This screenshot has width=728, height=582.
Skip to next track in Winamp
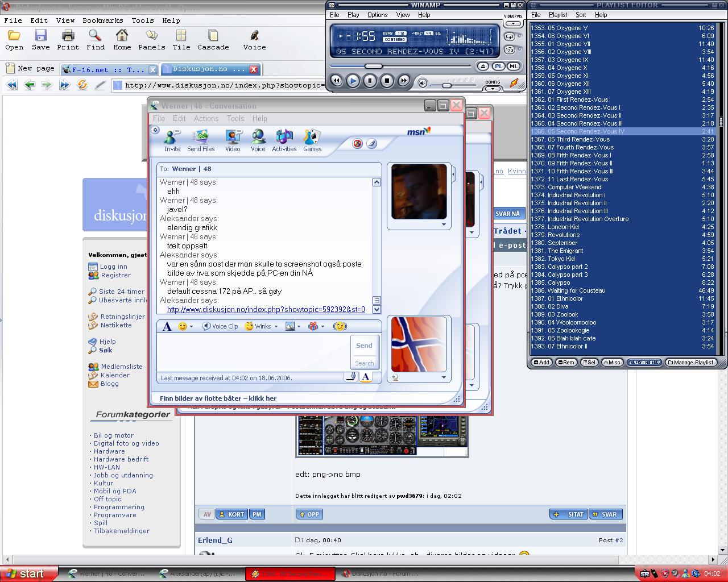click(x=403, y=81)
